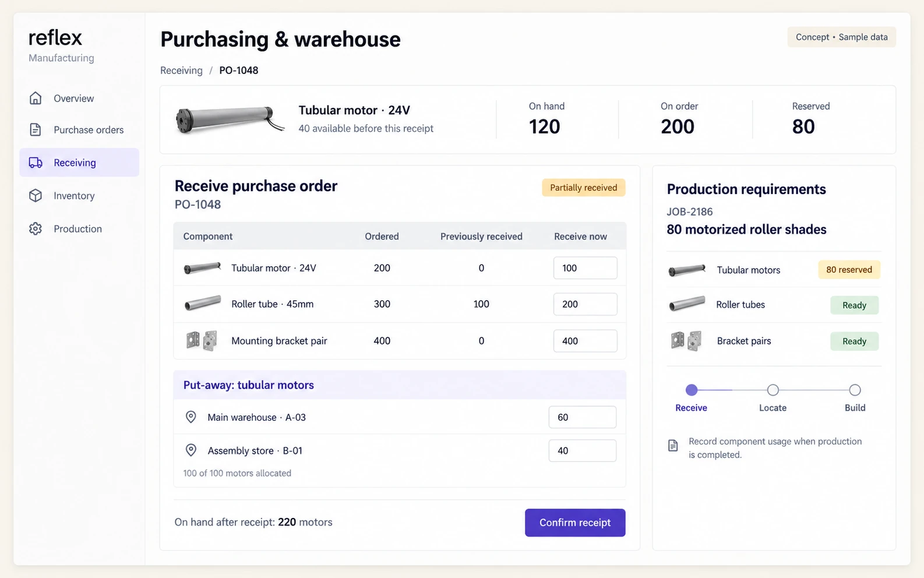Go to the Inventory menu item

tap(79, 196)
